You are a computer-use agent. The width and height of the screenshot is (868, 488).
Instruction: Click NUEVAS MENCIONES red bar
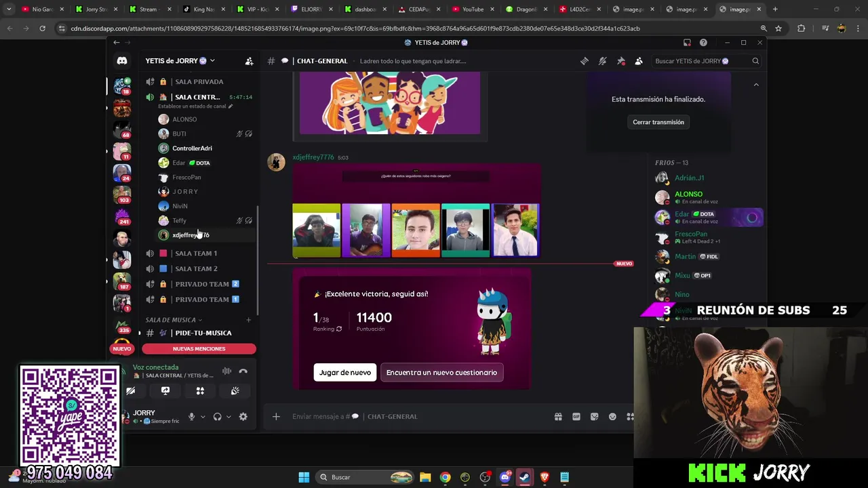tap(199, 349)
